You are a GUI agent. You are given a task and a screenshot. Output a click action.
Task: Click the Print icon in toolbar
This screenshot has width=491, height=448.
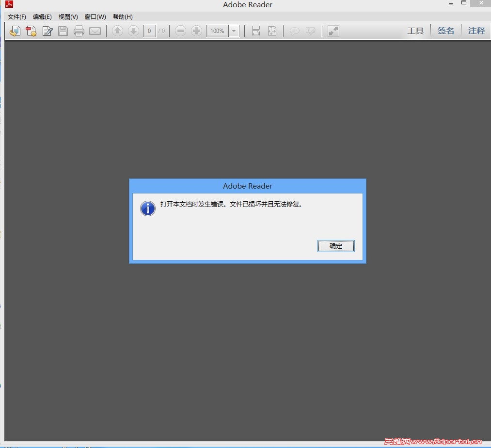(79, 31)
